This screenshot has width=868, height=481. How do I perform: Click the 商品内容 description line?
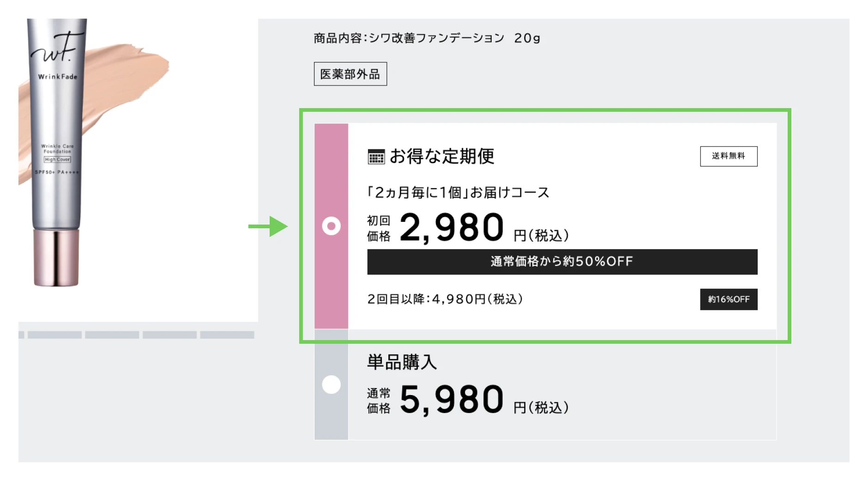(427, 38)
